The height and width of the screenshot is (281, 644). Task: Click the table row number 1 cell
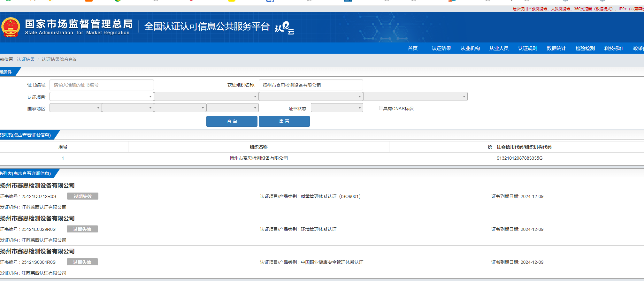click(63, 158)
